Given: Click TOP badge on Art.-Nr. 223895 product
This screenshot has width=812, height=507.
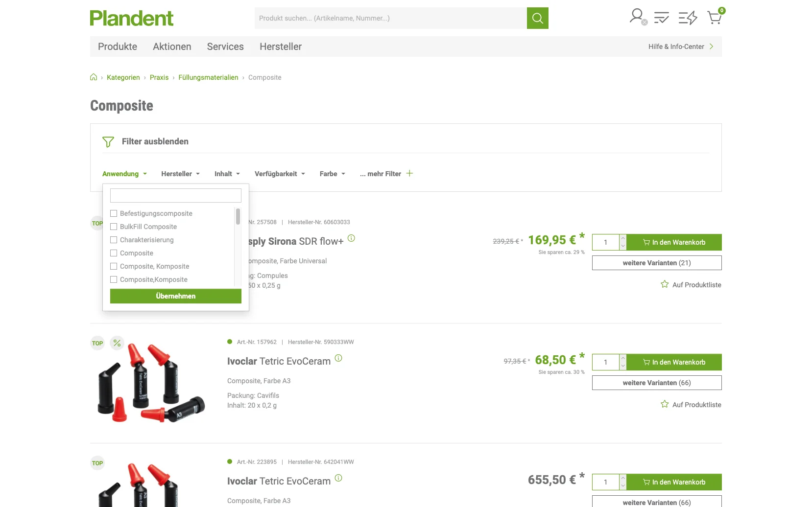Looking at the screenshot, I should point(97,463).
